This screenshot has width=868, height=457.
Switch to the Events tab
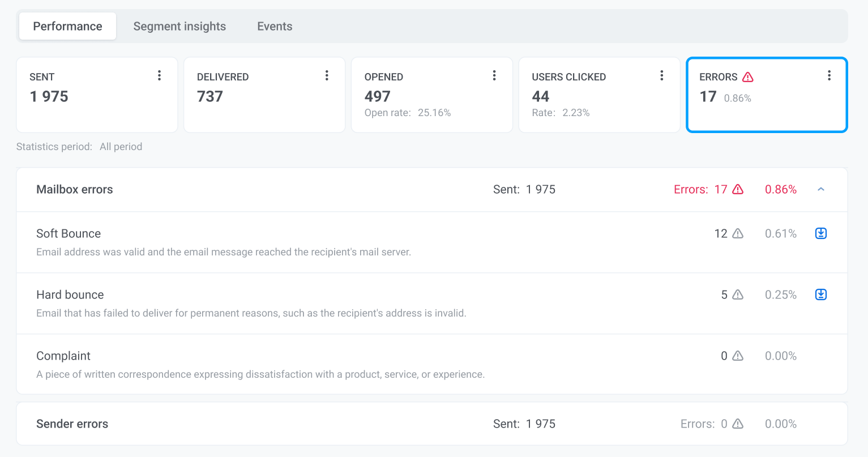coord(275,27)
